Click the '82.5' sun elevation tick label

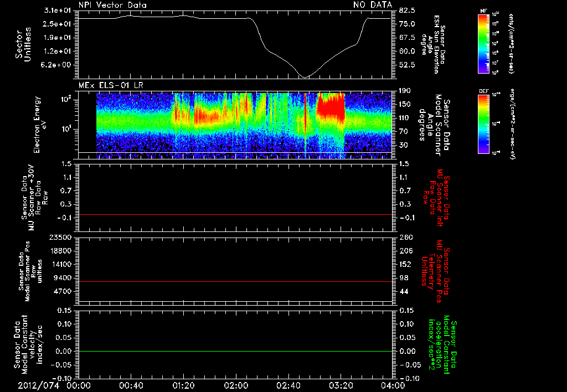[407, 11]
